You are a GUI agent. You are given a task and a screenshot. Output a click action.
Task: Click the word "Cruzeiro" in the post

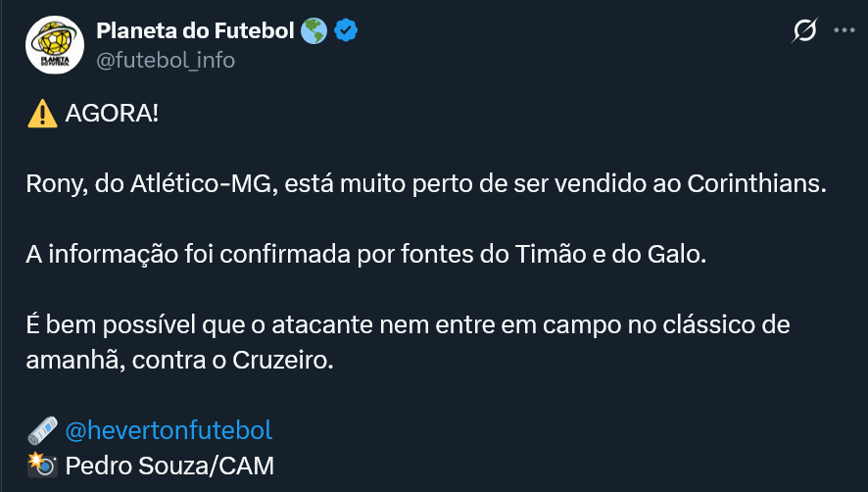coord(284,360)
